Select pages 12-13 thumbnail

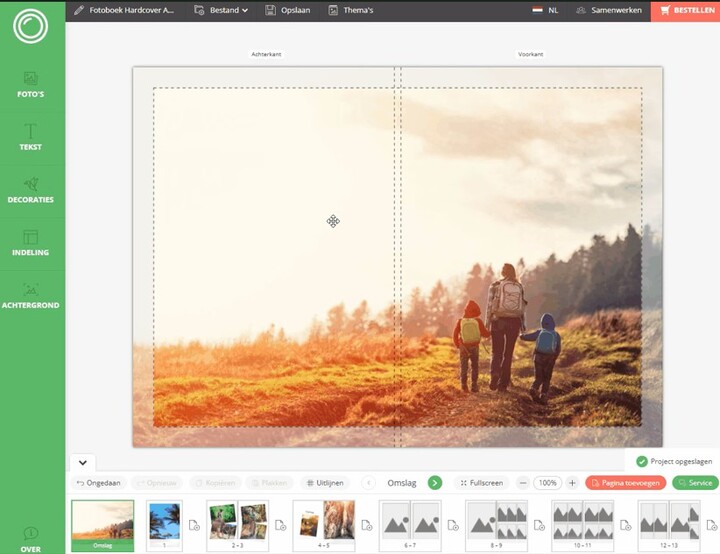point(669,526)
